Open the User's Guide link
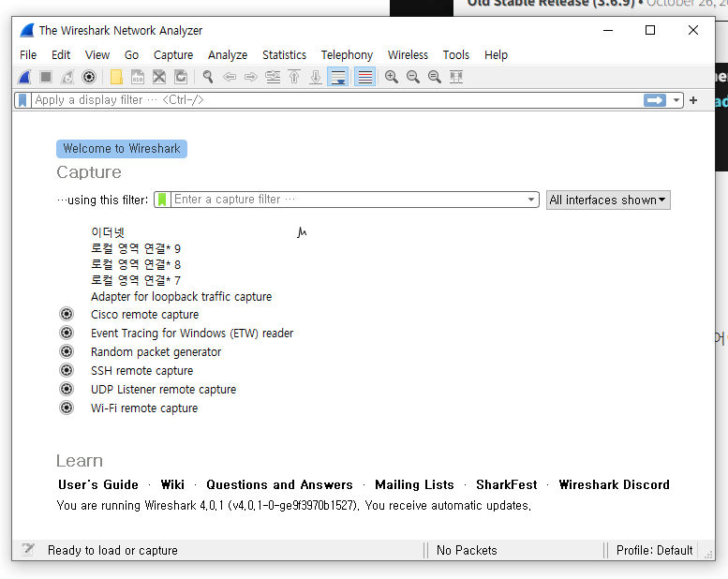Image resolution: width=728 pixels, height=579 pixels. click(98, 484)
